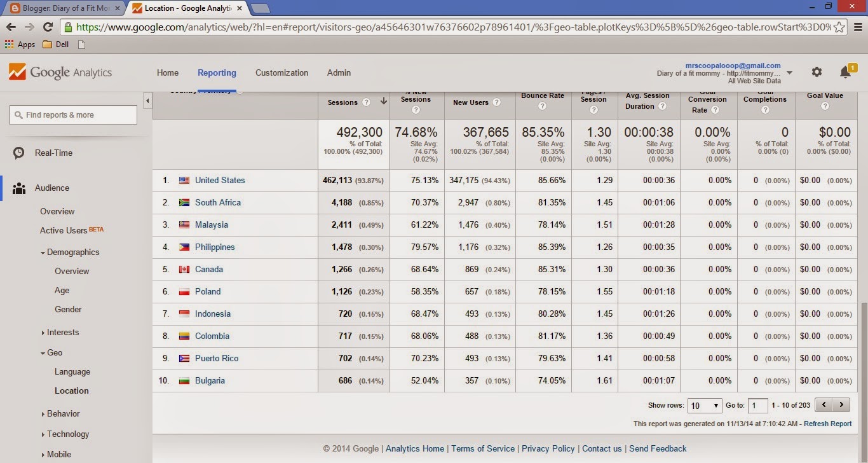Click the Audience people icon
This screenshot has width=868, height=463.
coord(19,188)
